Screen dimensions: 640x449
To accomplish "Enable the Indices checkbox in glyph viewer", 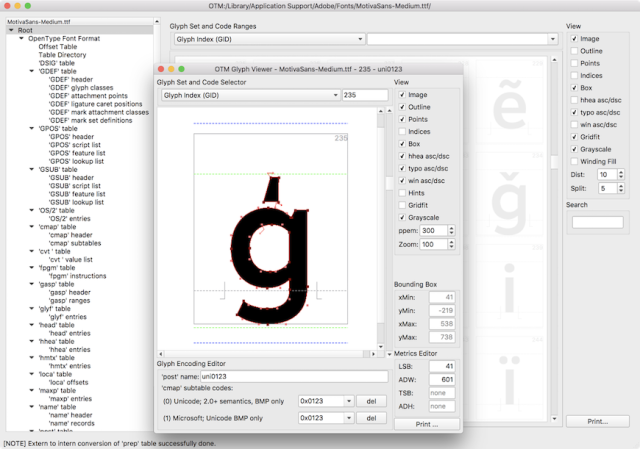I will [x=401, y=132].
